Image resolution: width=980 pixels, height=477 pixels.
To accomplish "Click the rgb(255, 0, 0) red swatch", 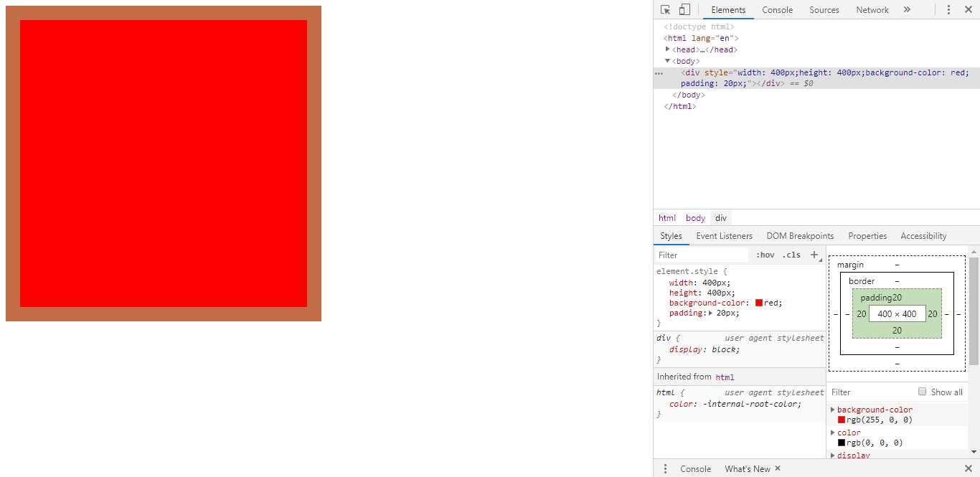I will pos(842,420).
